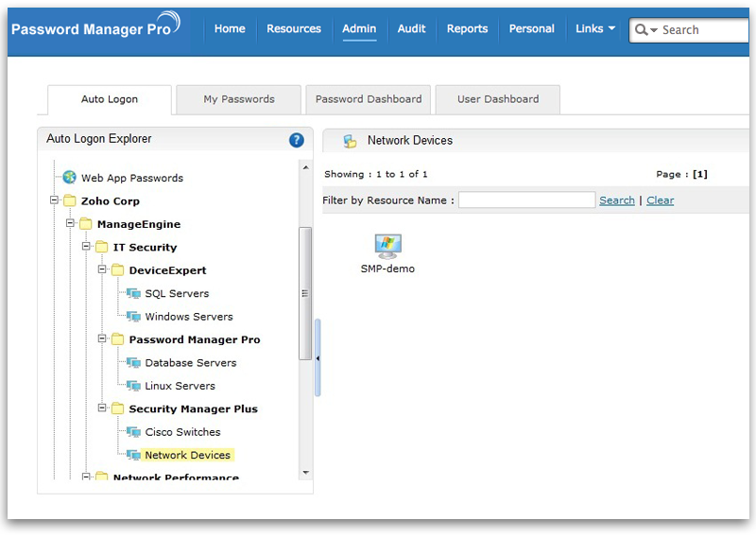The width and height of the screenshot is (756, 538).
Task: Click the IT Security folder icon
Action: [102, 247]
